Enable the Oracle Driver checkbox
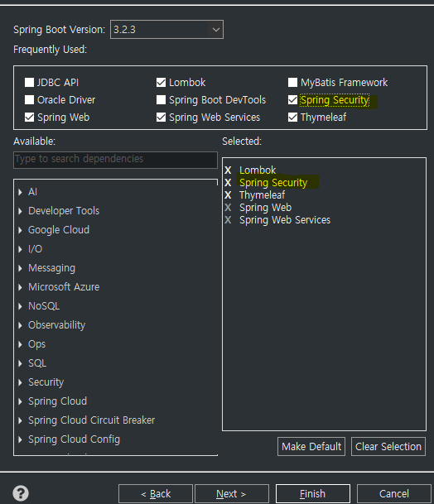This screenshot has width=434, height=504. [29, 99]
